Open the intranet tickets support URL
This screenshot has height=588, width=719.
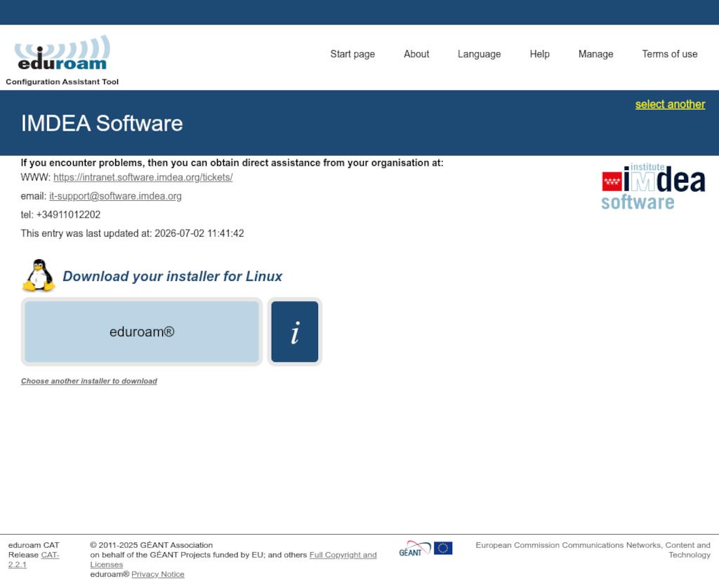pyautogui.click(x=143, y=177)
